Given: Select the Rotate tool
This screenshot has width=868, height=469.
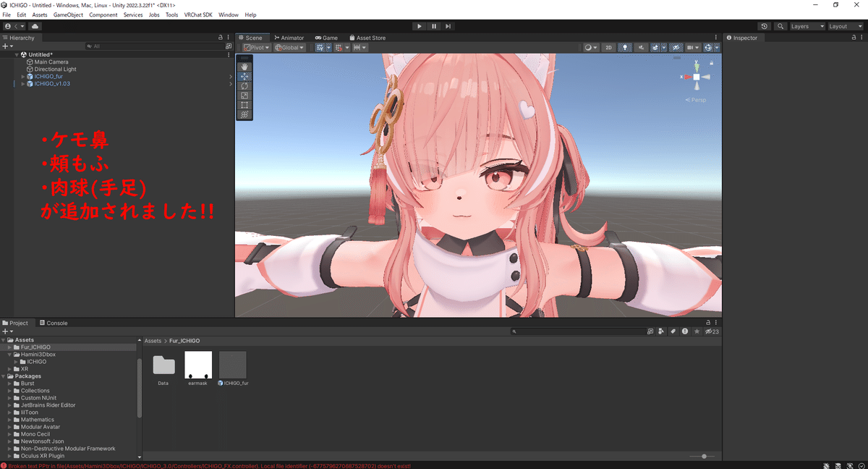Looking at the screenshot, I should click(x=244, y=85).
